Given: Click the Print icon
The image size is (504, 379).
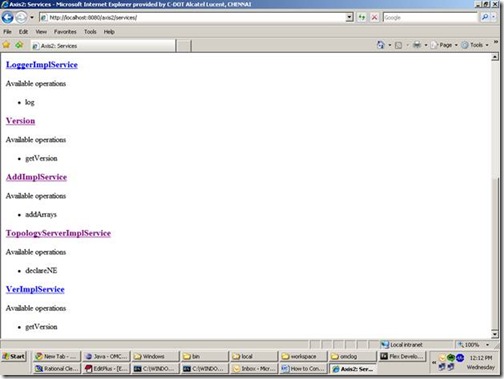Looking at the screenshot, I should (x=417, y=45).
